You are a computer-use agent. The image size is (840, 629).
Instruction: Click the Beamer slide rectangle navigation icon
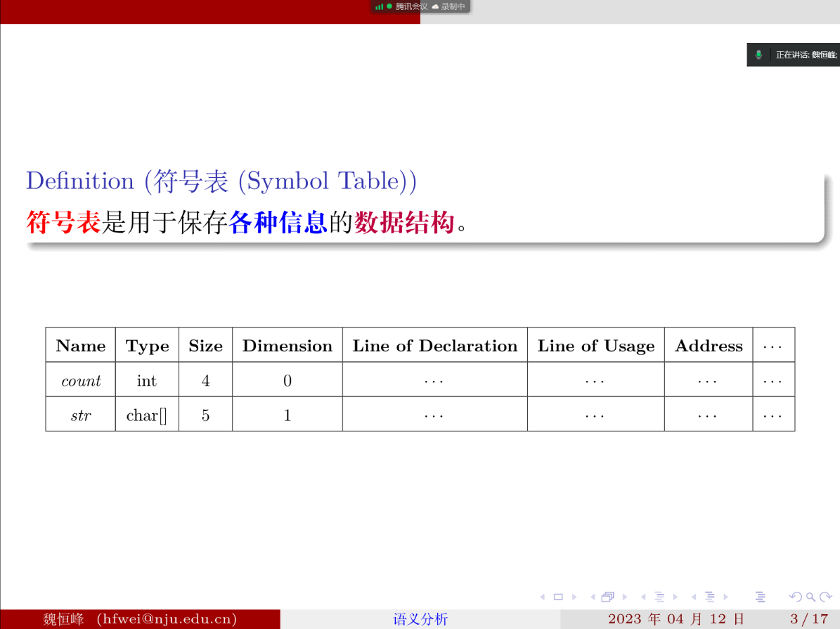click(x=558, y=597)
